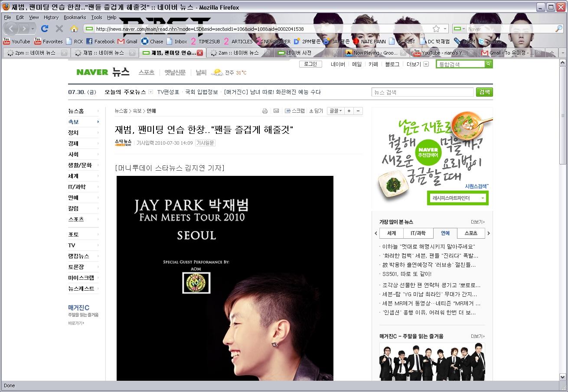Reload the page with the blue refresh icon

[44, 29]
